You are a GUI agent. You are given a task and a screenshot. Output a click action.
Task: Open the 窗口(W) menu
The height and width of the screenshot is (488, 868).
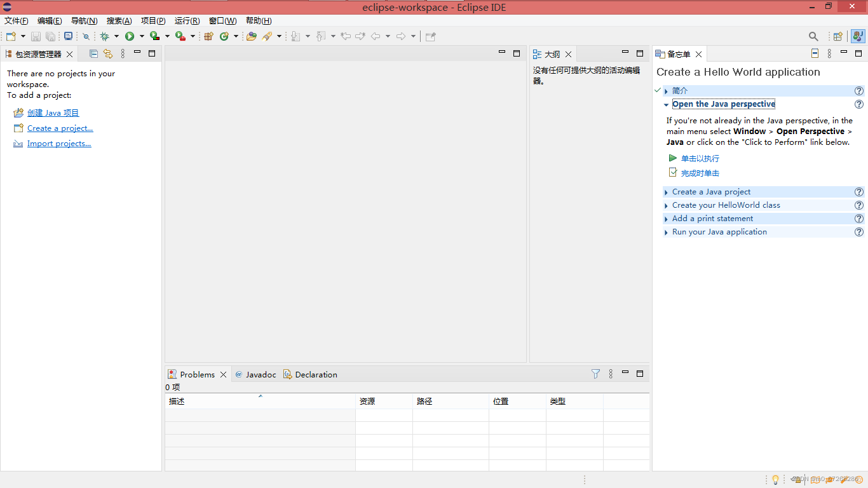pyautogui.click(x=222, y=21)
